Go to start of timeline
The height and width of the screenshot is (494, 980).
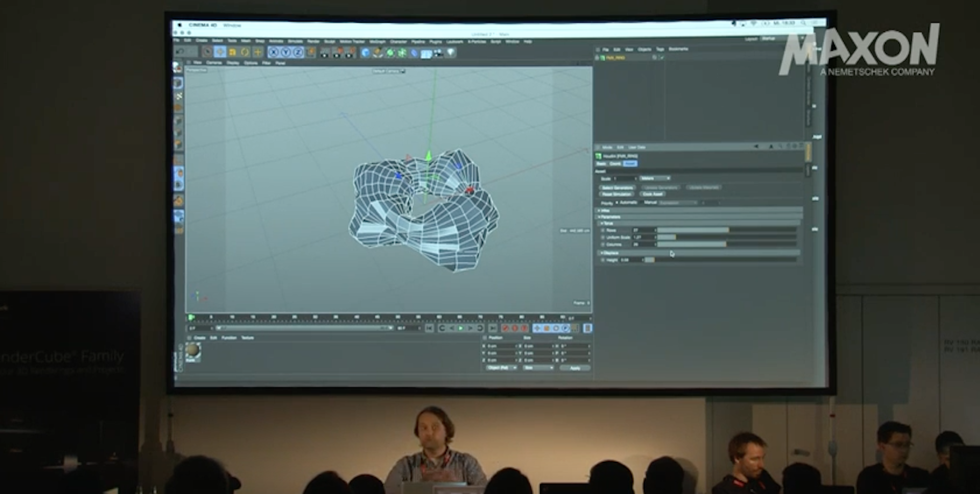click(x=429, y=328)
